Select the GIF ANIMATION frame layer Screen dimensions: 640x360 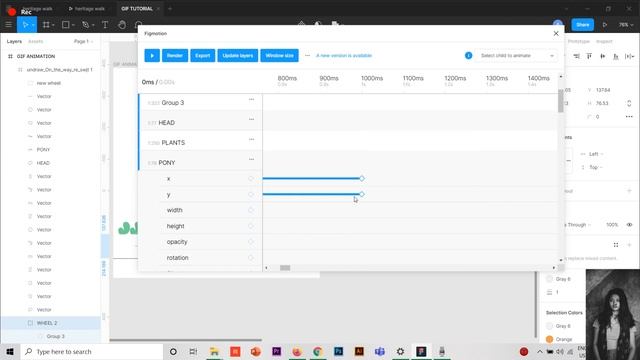[x=36, y=56]
